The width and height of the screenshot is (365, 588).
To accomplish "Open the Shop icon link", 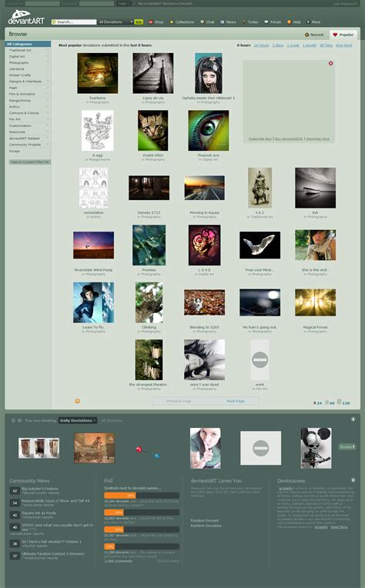I will [x=156, y=22].
